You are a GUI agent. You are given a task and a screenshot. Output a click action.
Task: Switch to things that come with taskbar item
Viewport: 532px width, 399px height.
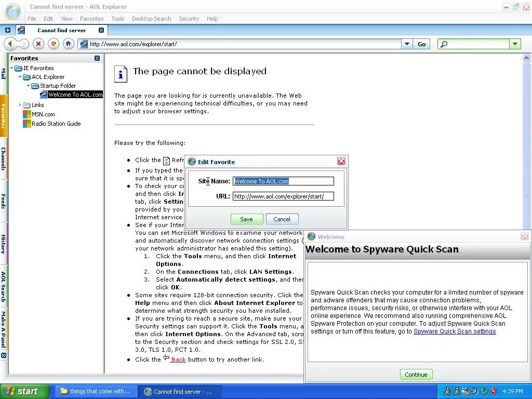[x=96, y=392]
